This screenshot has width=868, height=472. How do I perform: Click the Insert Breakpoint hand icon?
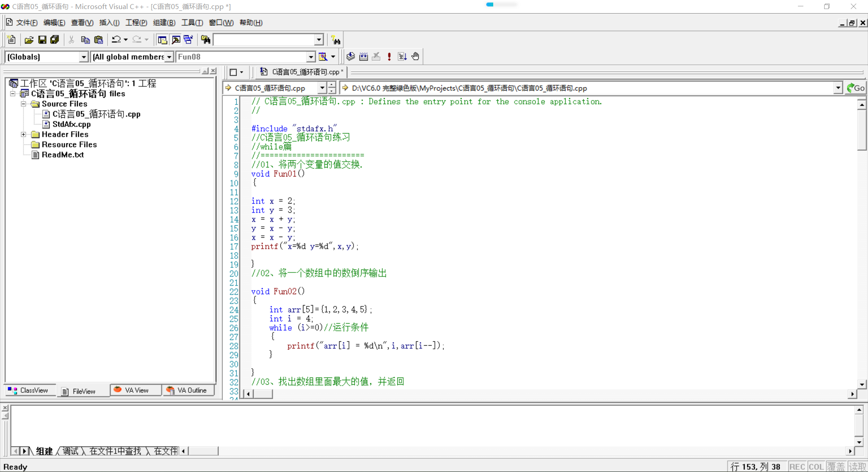[415, 57]
